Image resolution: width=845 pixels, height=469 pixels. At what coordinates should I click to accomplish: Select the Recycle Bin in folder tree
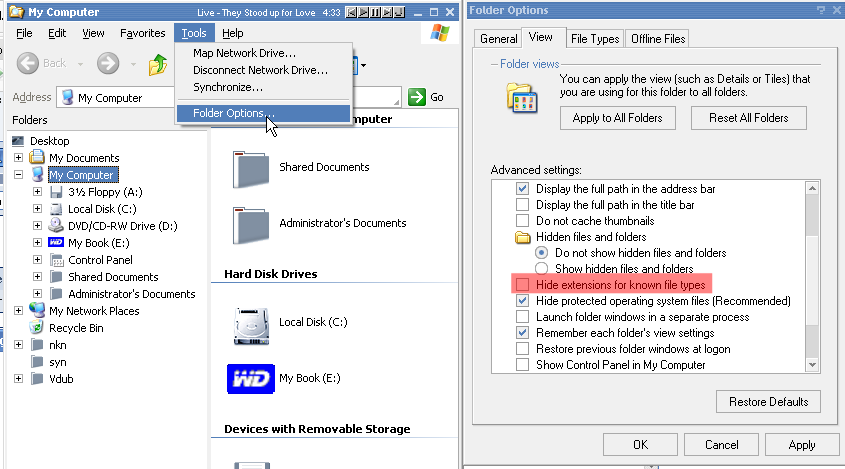pyautogui.click(x=76, y=328)
